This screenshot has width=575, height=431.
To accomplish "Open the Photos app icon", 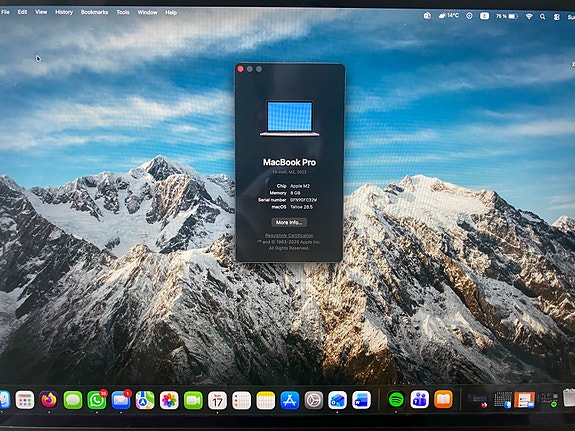I will pyautogui.click(x=169, y=400).
